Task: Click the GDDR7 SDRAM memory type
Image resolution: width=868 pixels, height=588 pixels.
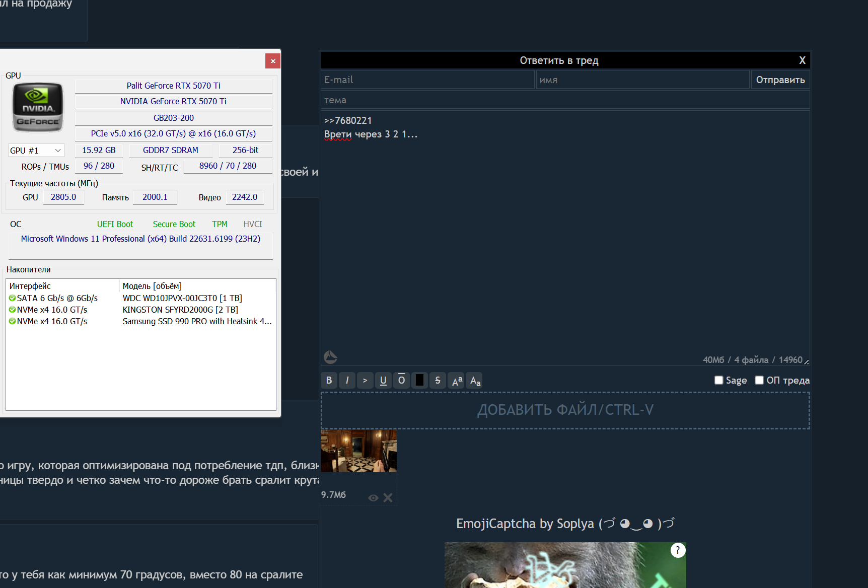Action: point(171,150)
